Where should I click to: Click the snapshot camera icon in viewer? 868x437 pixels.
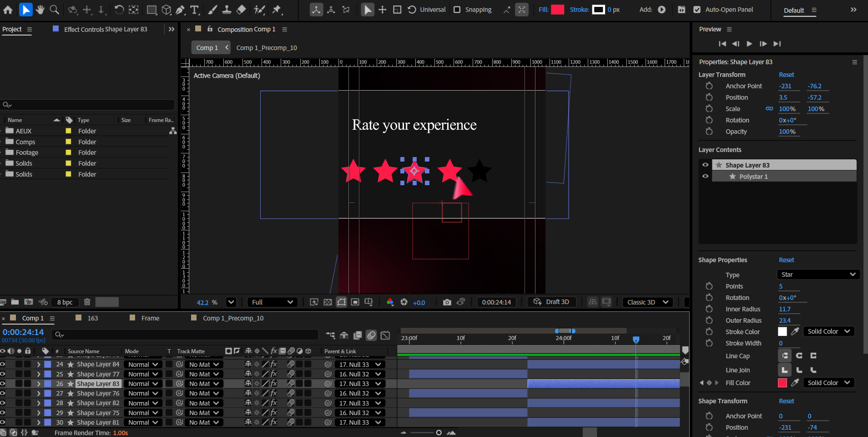coord(447,302)
